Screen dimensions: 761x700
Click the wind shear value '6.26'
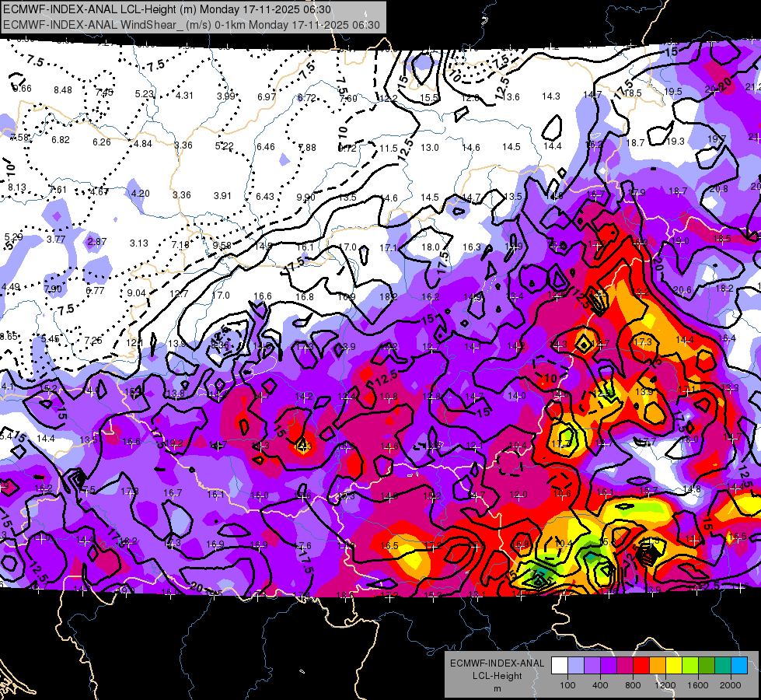click(x=101, y=142)
